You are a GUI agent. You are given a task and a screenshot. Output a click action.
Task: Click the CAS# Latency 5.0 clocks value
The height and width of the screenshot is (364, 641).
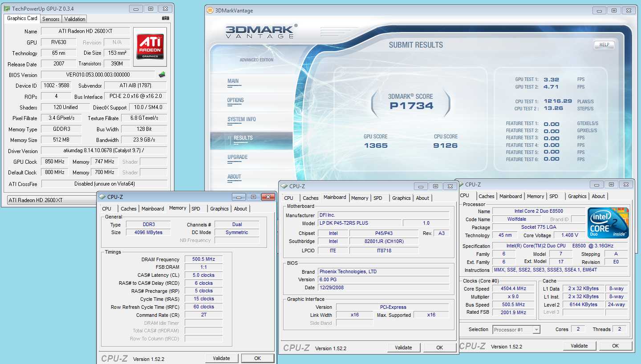(x=203, y=275)
